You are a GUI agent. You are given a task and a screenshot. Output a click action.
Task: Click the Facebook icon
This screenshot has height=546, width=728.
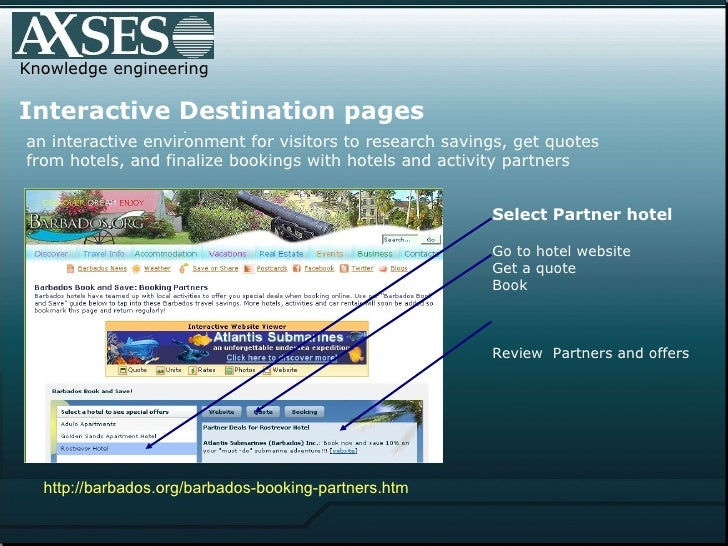point(297,268)
